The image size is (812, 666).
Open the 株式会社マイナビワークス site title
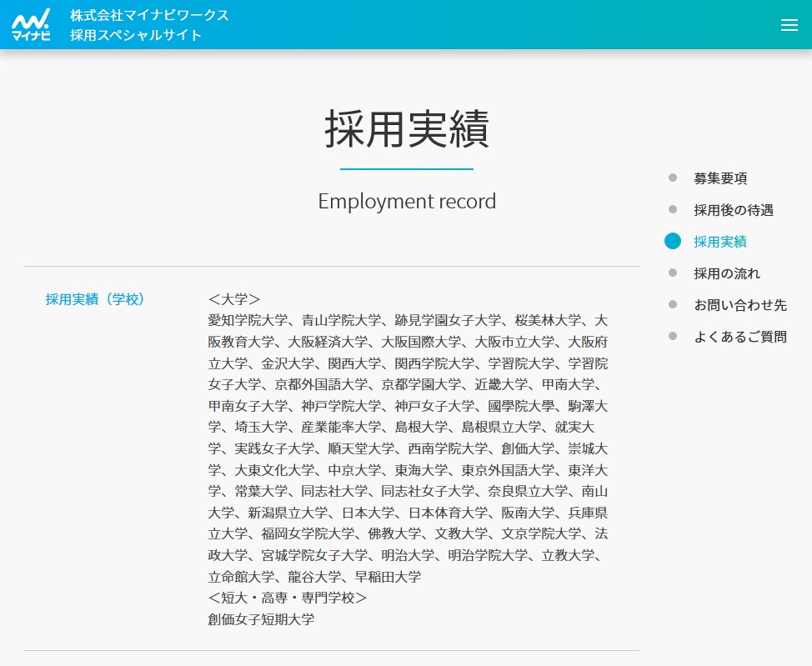click(x=150, y=15)
